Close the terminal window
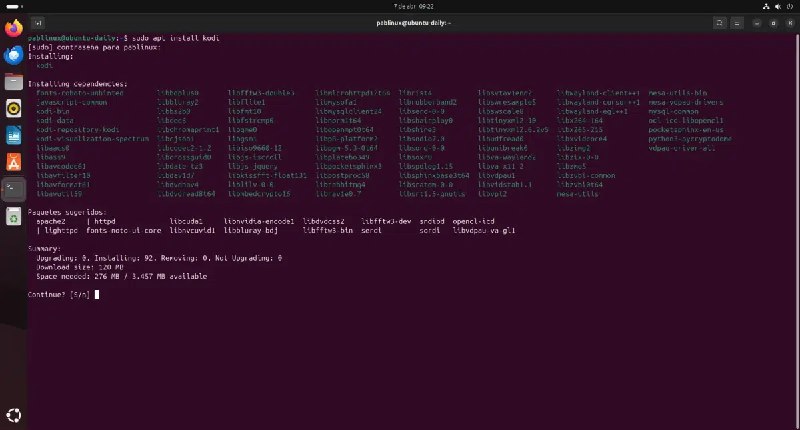The width and height of the screenshot is (800, 430). click(x=790, y=23)
